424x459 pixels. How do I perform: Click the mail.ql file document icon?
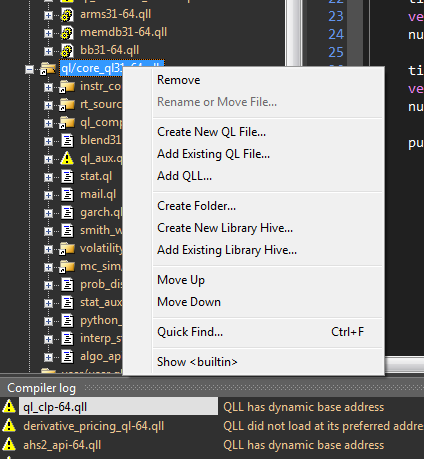67,195
